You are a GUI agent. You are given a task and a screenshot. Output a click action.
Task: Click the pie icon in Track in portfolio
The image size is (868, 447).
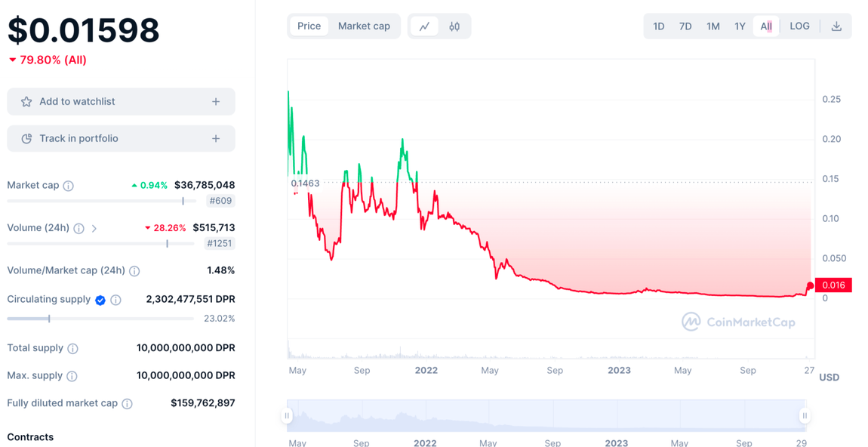pos(26,138)
